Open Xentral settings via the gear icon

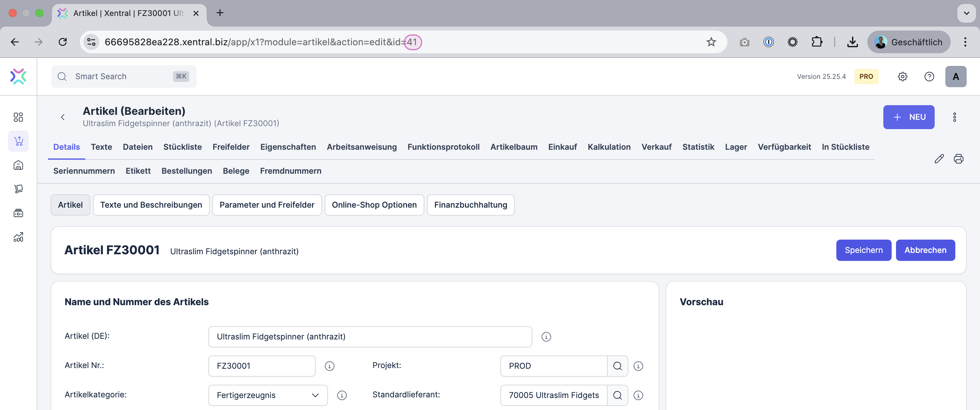click(903, 77)
